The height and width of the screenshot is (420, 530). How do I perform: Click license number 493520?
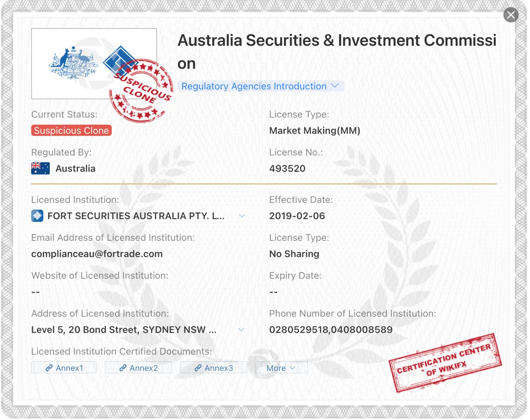(287, 169)
